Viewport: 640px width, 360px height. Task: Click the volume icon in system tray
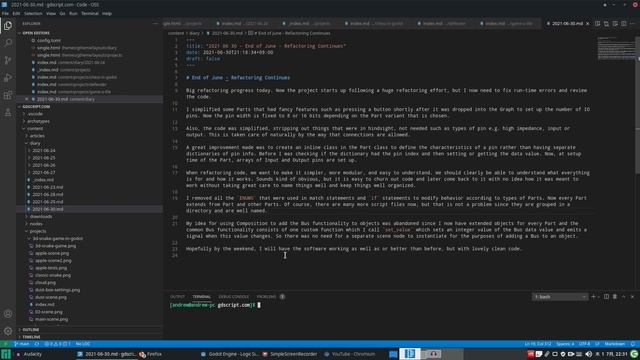[x=588, y=354]
